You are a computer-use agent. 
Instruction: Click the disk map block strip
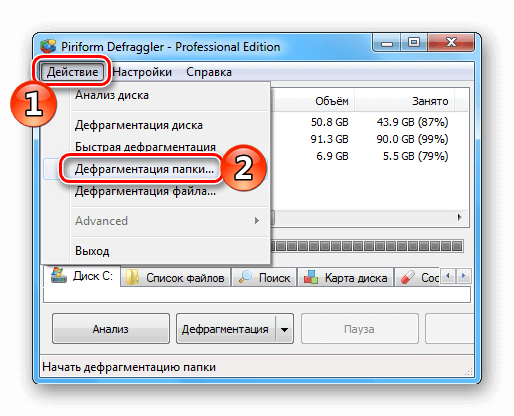click(367, 246)
